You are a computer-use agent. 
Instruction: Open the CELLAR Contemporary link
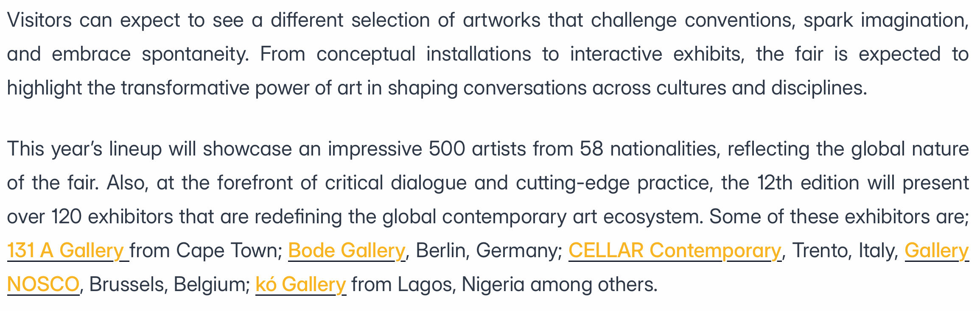tap(674, 250)
